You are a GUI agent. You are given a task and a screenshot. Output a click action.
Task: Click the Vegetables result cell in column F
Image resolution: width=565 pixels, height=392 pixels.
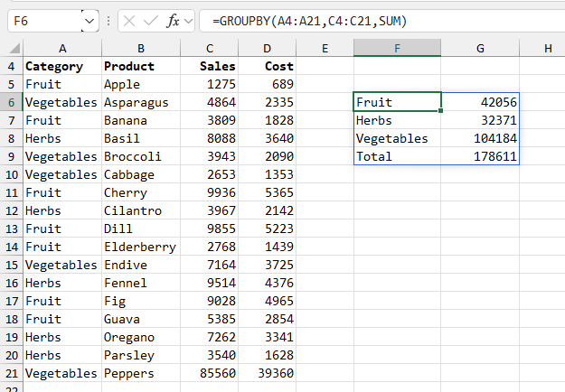click(x=397, y=138)
